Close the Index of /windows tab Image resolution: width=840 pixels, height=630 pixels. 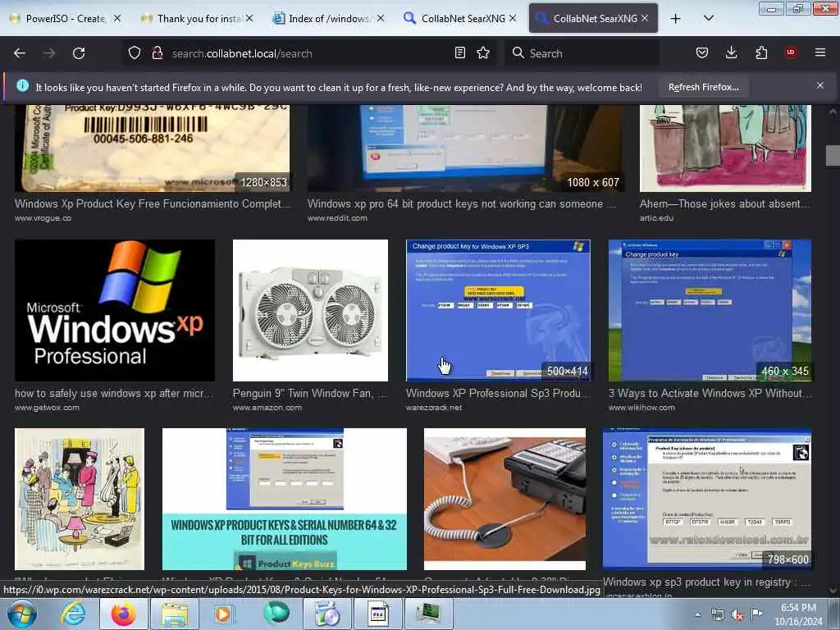pos(381,19)
